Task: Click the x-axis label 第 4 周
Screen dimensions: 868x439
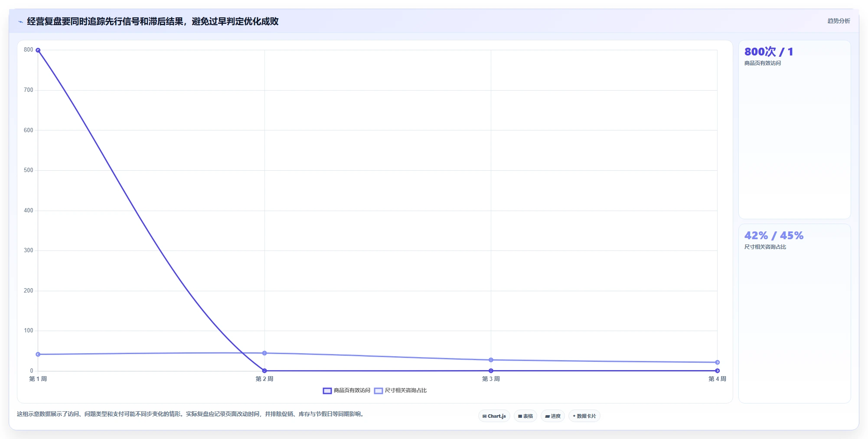Action: pyautogui.click(x=717, y=379)
